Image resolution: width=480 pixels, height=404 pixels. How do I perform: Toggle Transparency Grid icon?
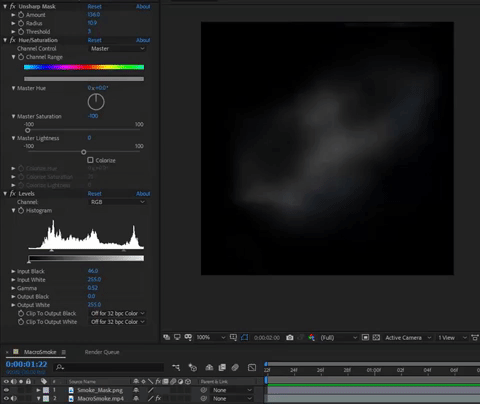[376, 338]
